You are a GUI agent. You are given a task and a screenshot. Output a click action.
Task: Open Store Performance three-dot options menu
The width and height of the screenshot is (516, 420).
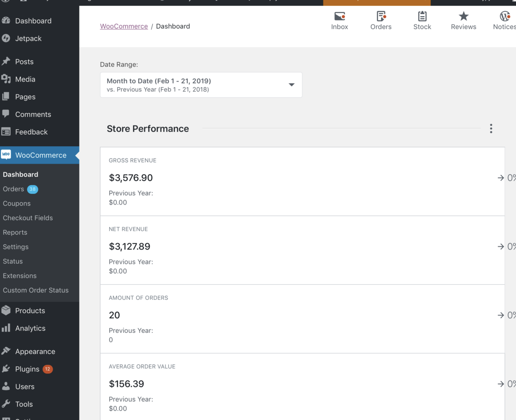pos(491,129)
